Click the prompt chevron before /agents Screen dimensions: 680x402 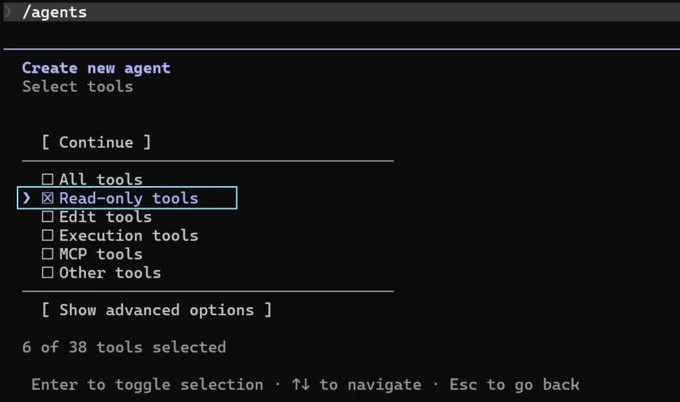[8, 12]
